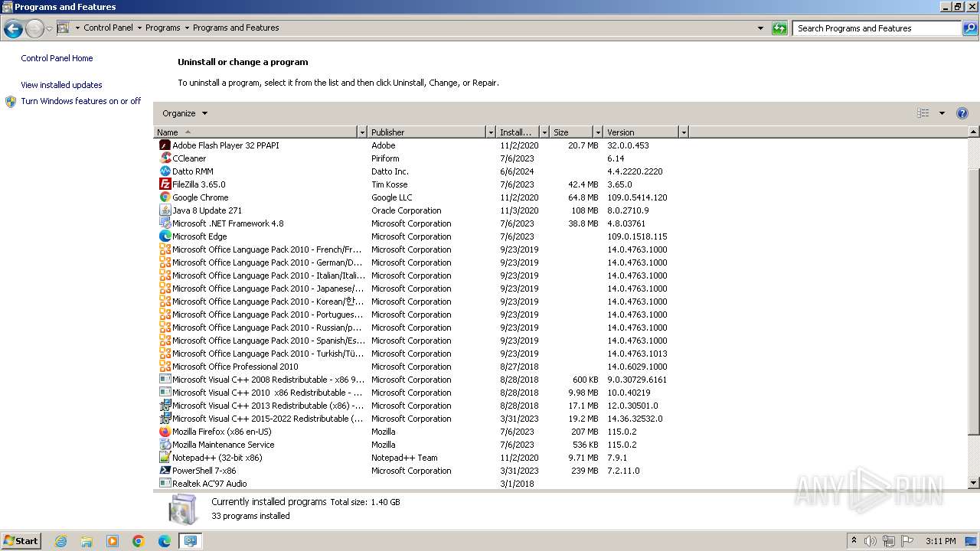
Task: Show hidden system tray icons
Action: (x=854, y=541)
